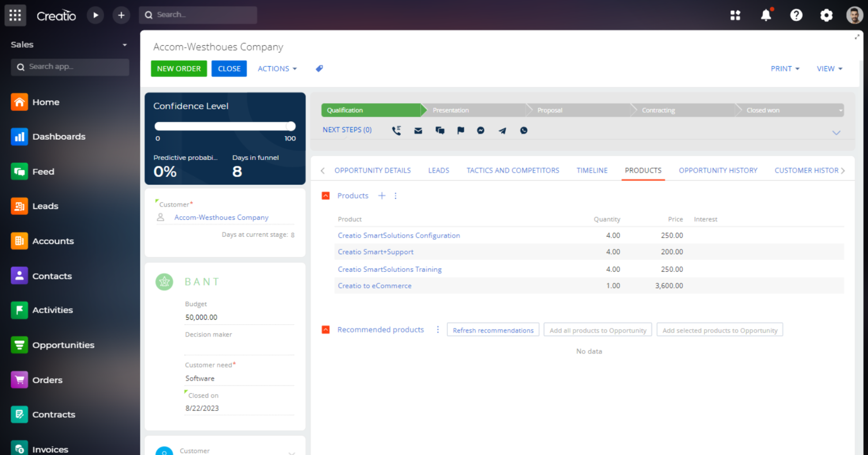
Task: Click the email envelope icon
Action: (418, 131)
